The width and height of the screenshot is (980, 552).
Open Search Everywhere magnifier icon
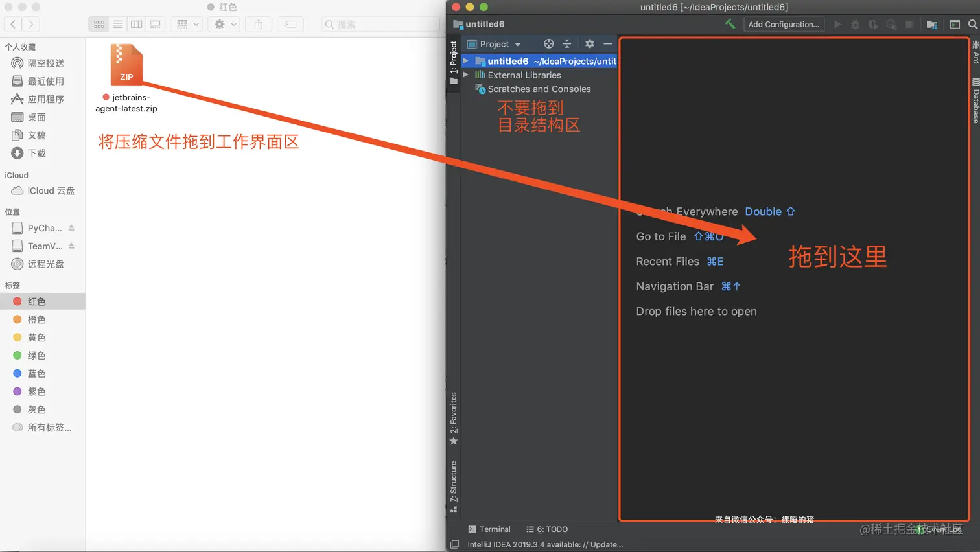(972, 24)
